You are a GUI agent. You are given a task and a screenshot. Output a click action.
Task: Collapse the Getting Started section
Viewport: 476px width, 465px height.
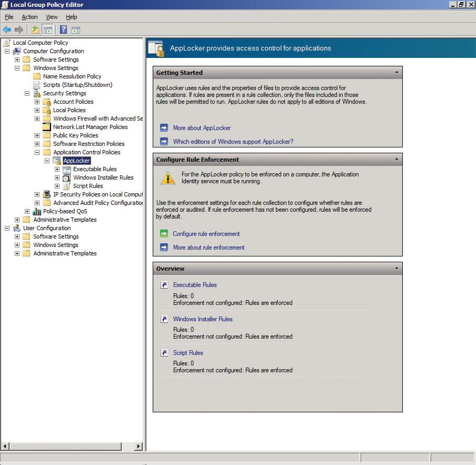pyautogui.click(x=398, y=72)
